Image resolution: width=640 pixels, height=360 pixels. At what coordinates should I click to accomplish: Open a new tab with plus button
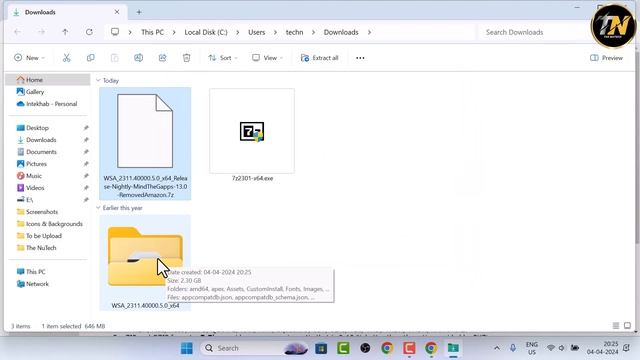click(x=139, y=12)
